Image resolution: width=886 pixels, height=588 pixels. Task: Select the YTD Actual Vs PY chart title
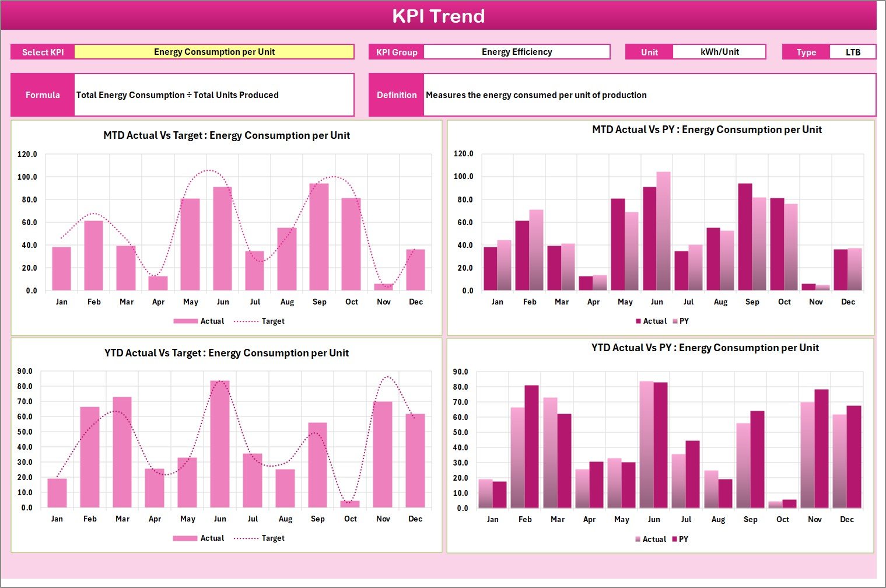pyautogui.click(x=705, y=348)
